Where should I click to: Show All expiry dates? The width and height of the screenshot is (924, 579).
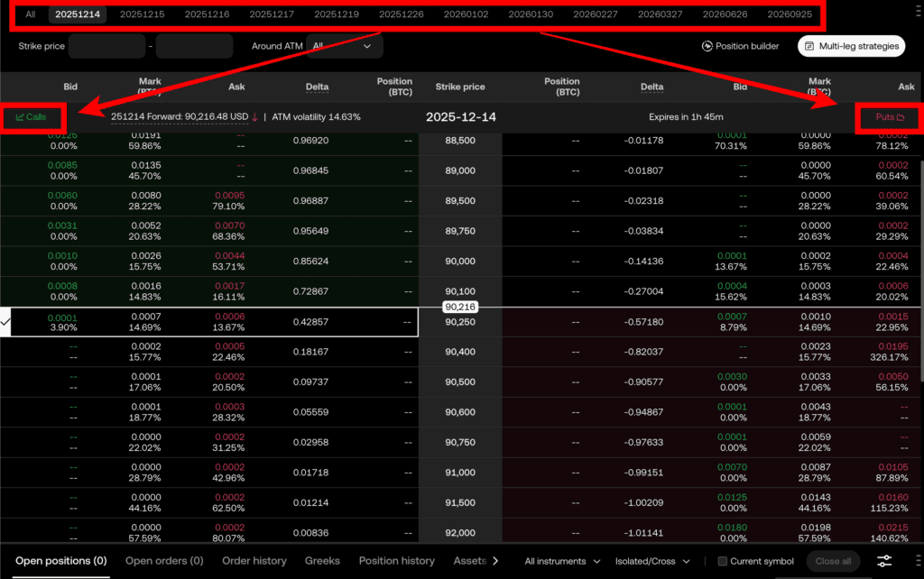point(31,14)
